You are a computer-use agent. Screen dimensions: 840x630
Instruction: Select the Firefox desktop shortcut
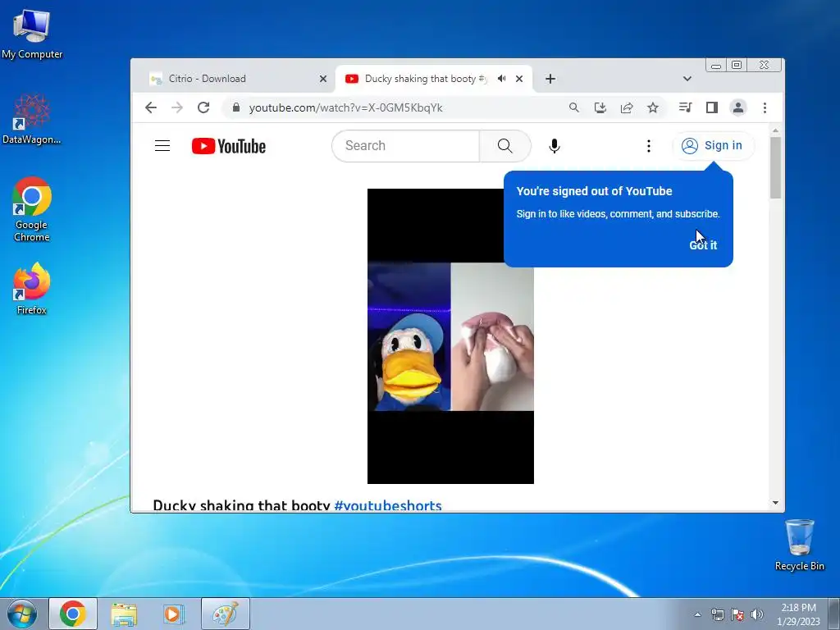coord(32,289)
